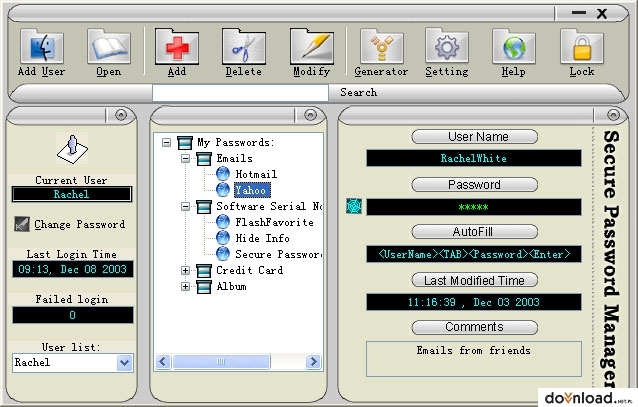
Task: Collapse the My Passwords root node
Action: 166,142
